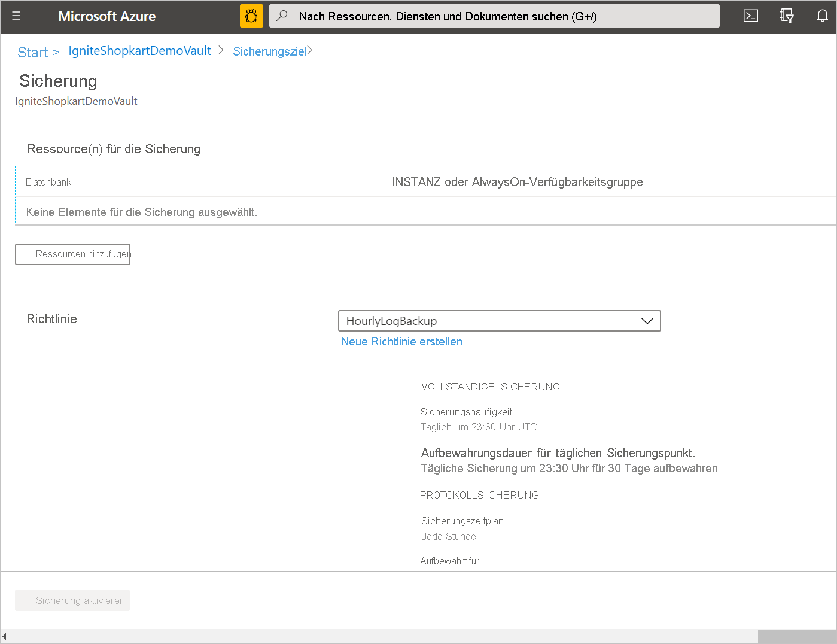
Task: Click the INSTANZ oder AlwaysOn-Verfügbarkeitsgruppe header
Action: (517, 182)
